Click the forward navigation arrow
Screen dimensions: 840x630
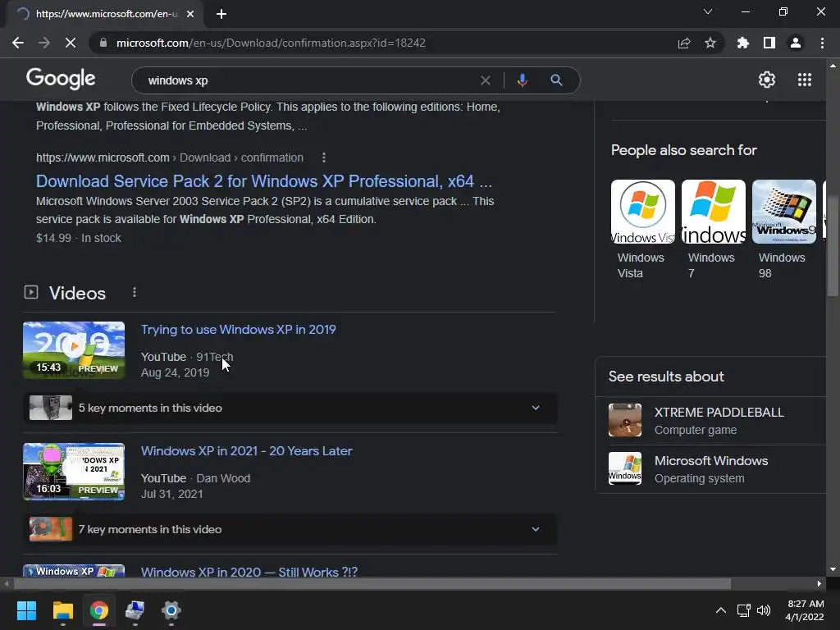(44, 43)
